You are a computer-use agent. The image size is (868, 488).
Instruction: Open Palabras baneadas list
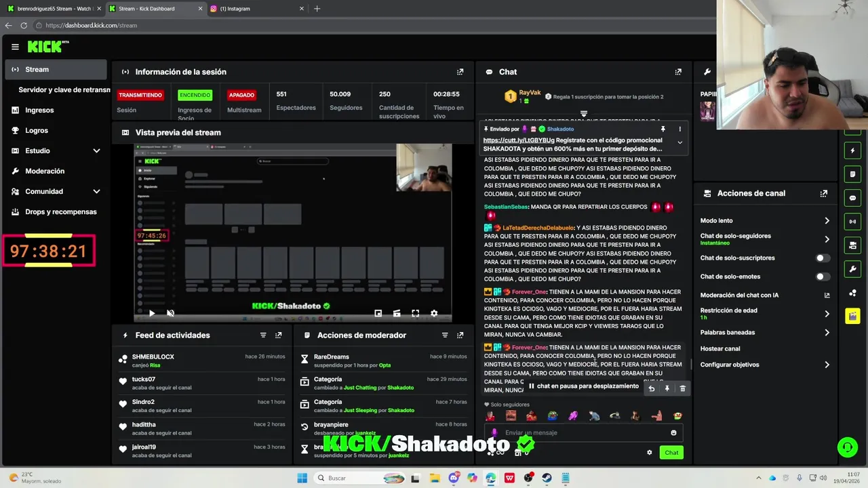click(x=827, y=333)
